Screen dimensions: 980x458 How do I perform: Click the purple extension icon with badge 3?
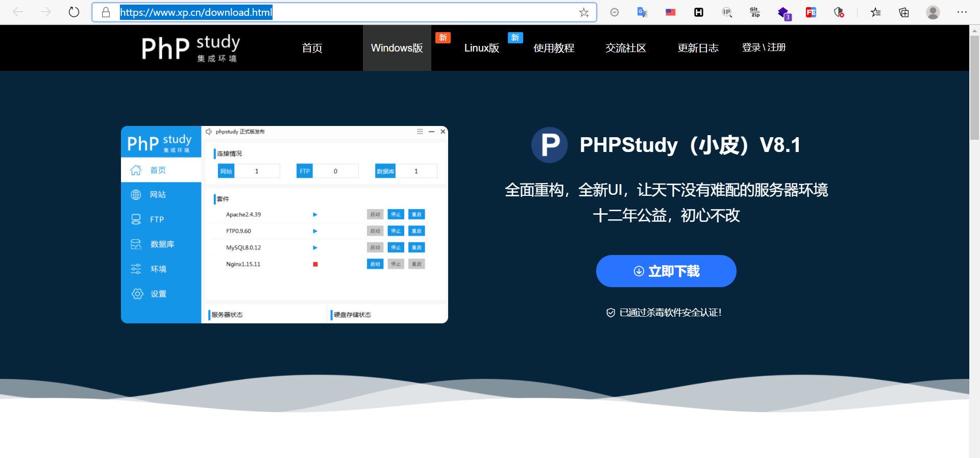coord(784,13)
